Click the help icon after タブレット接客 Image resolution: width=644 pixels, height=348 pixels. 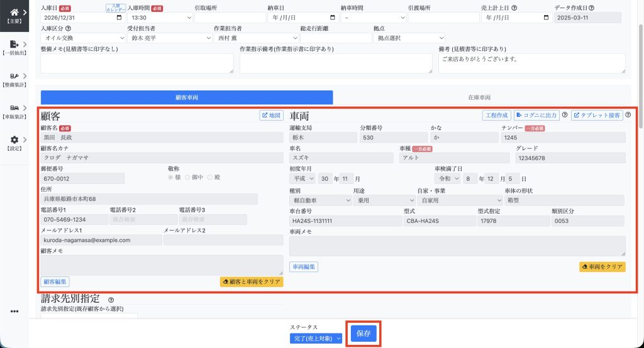[x=628, y=116]
